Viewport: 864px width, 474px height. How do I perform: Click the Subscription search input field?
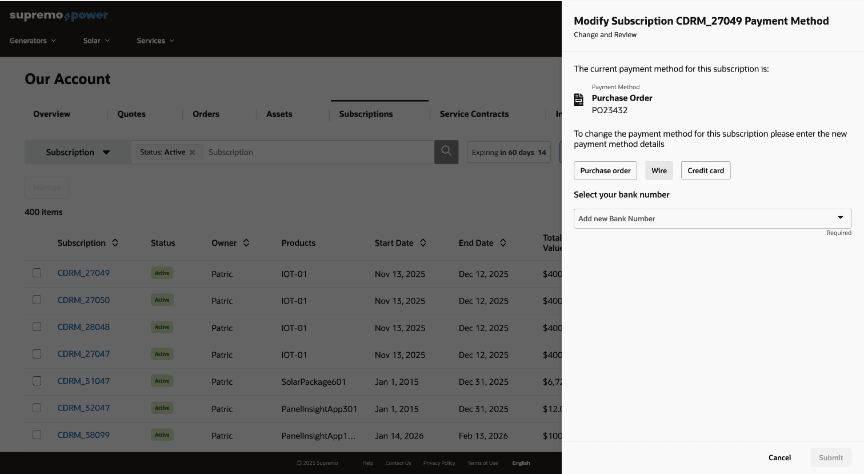pyautogui.click(x=318, y=152)
